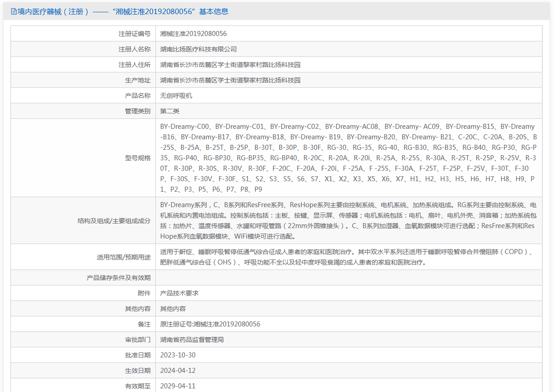Click the structure description starting BY-Dreamy系列

point(349,221)
